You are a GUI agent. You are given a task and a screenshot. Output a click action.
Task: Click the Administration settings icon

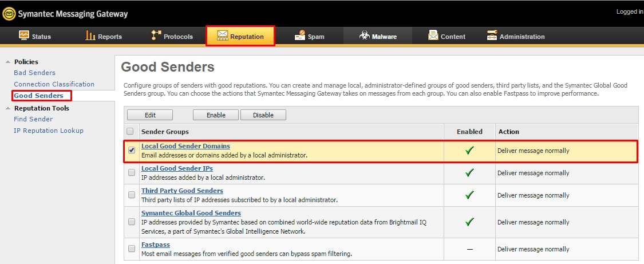coord(492,36)
